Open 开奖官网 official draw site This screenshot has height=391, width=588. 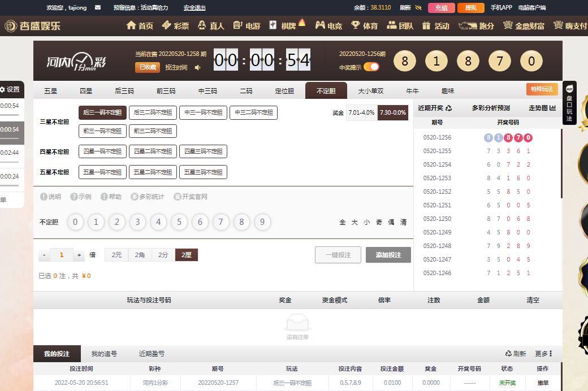[x=191, y=197]
